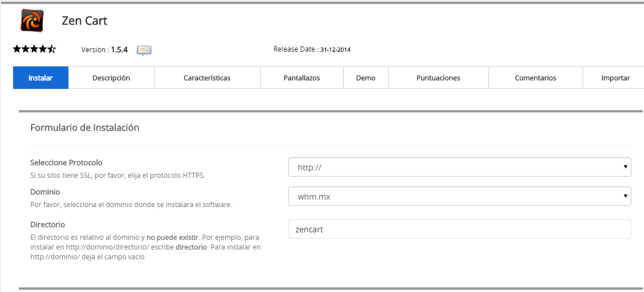
Task: Select the Instalar tab
Action: 41,78
